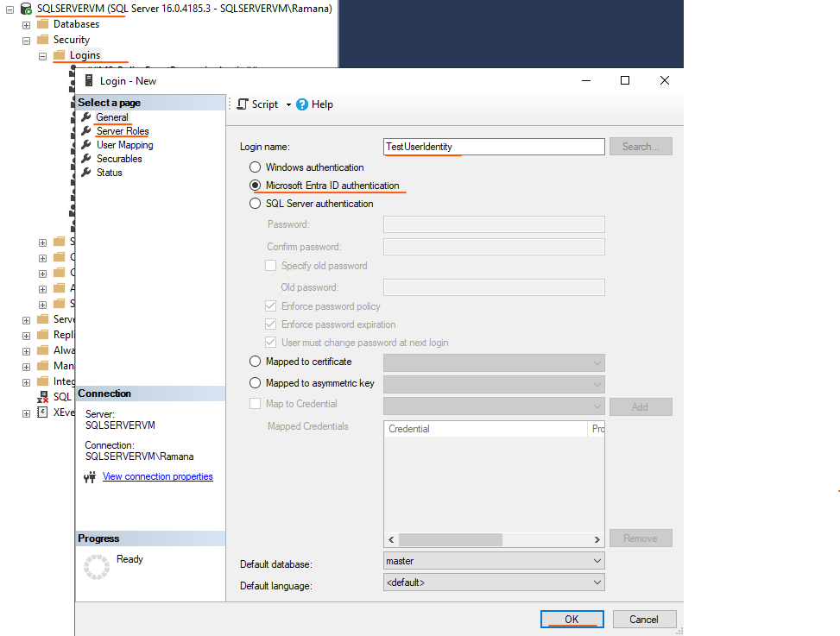Screen dimensions: 840x636
Task: Open the General page
Action: (112, 117)
